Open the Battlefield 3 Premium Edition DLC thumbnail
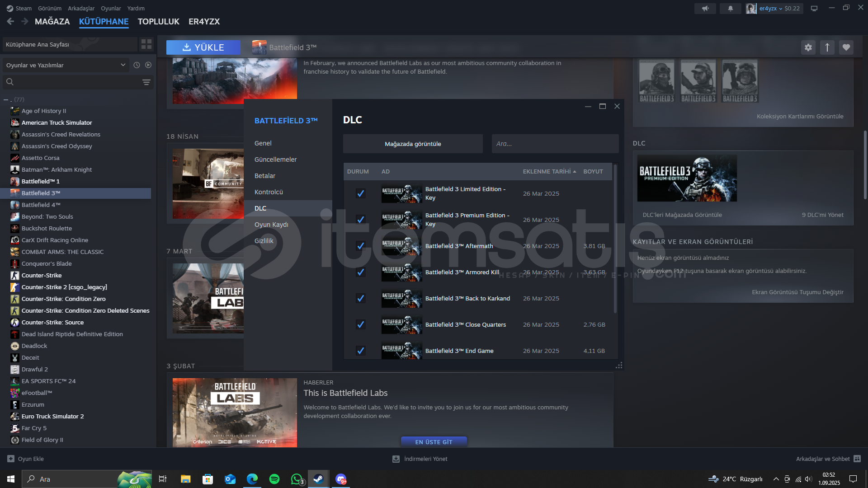 click(687, 178)
